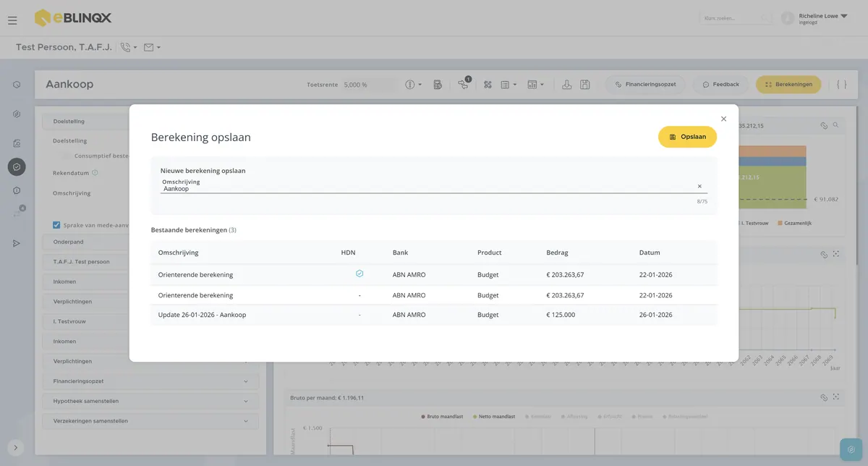Expand the Hypotheek samenstellen section

pyautogui.click(x=150, y=401)
